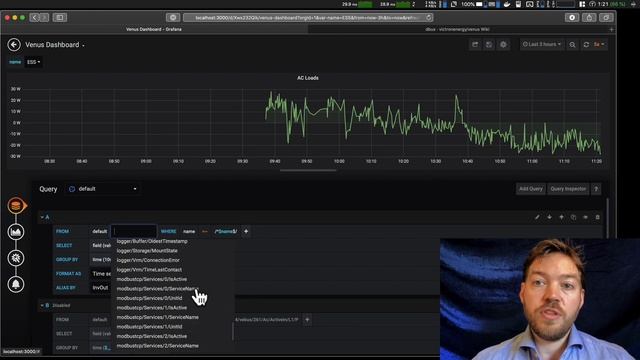Select modbustcp/Services/1/IsActive option
This screenshot has height=360, width=640.
click(151, 308)
